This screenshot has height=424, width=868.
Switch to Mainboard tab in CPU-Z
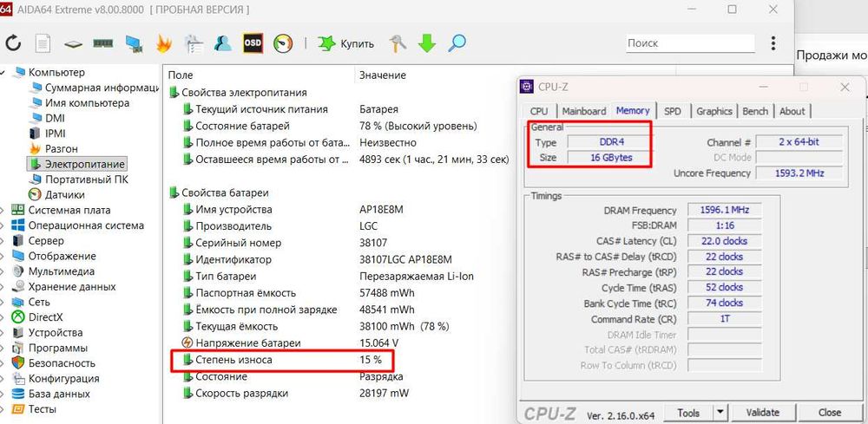(584, 111)
